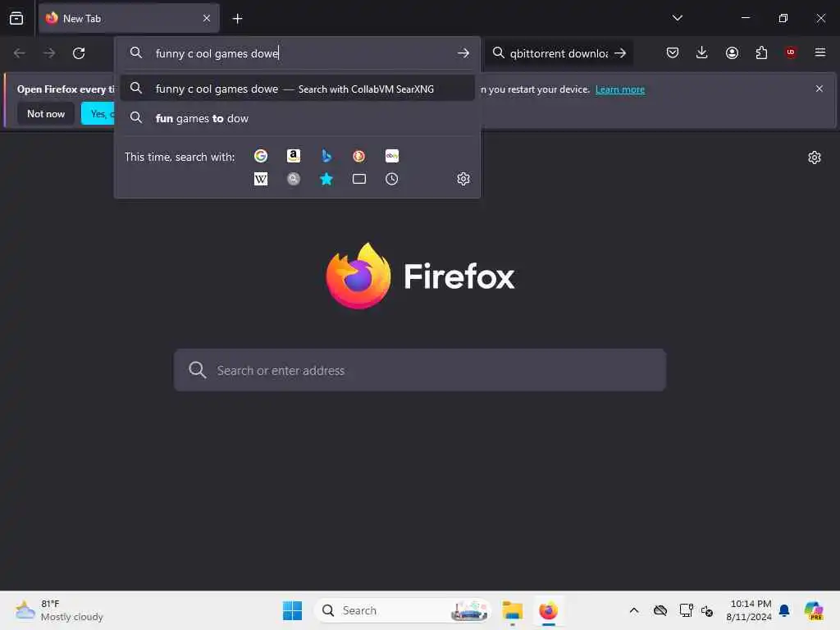Open the uBlock Origin extension icon
Screen dimensions: 840x630
790,52
